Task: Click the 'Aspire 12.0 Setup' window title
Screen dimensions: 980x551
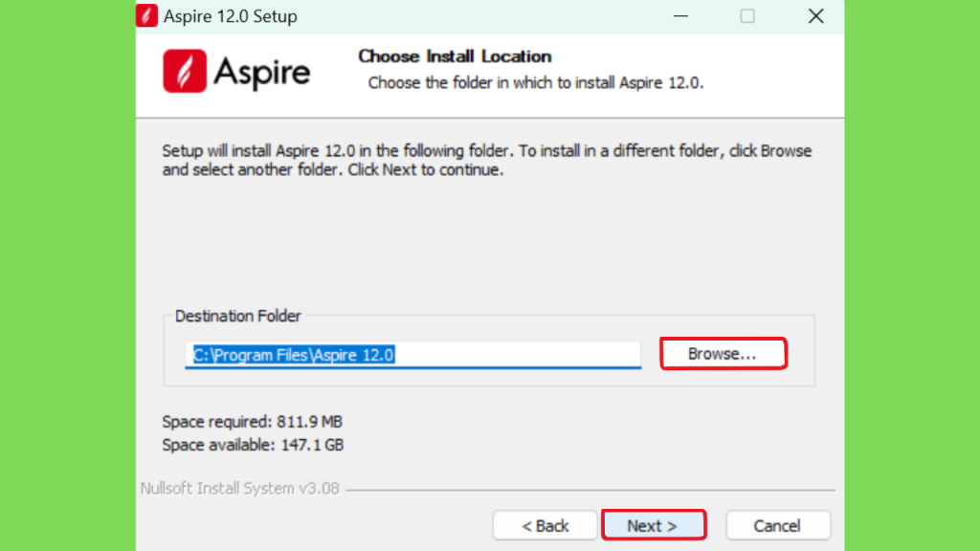Action: pos(230,16)
